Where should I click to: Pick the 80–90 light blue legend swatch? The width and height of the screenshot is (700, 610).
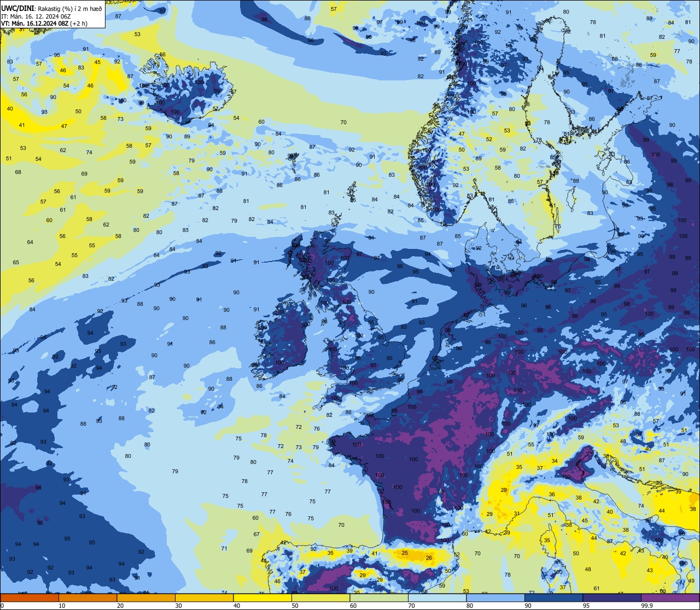point(495,597)
